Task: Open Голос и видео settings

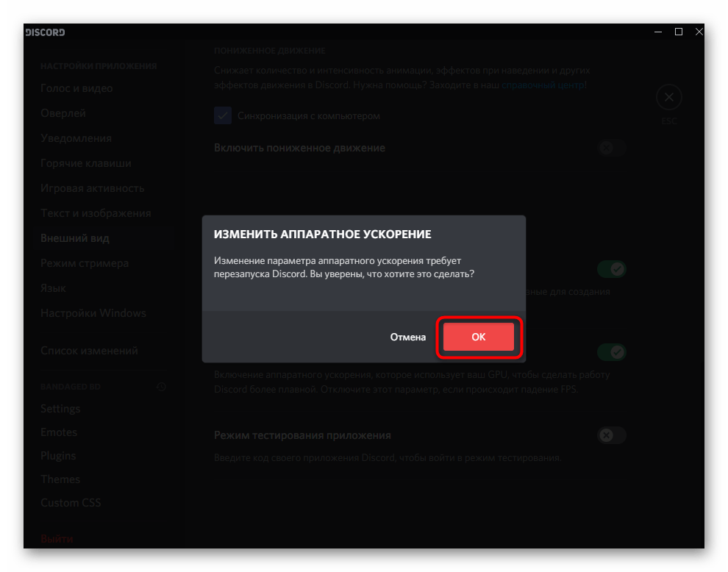Action: click(76, 88)
